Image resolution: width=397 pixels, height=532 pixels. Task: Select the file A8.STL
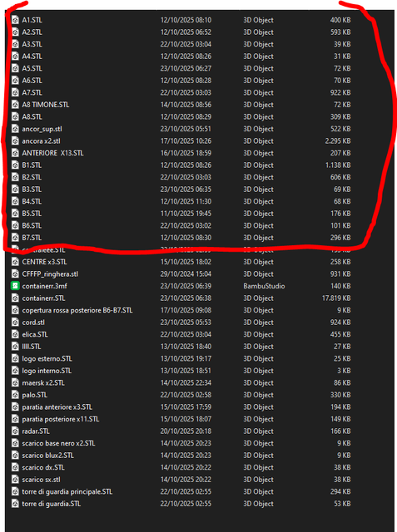point(32,116)
